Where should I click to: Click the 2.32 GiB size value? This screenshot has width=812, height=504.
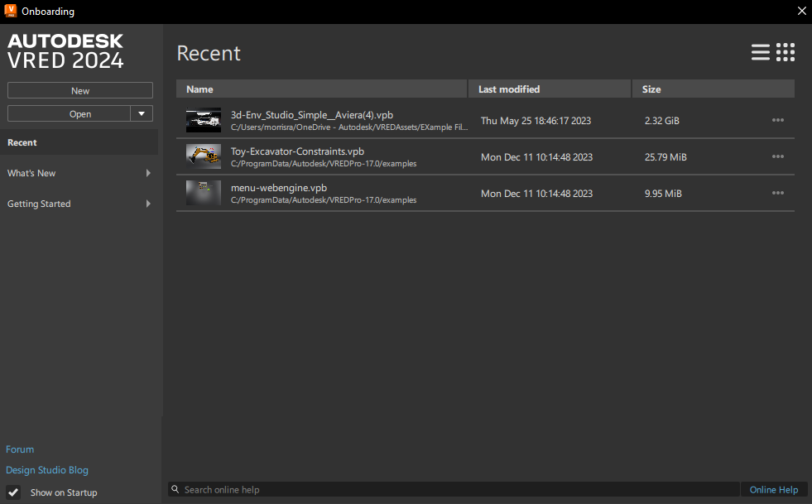click(662, 121)
